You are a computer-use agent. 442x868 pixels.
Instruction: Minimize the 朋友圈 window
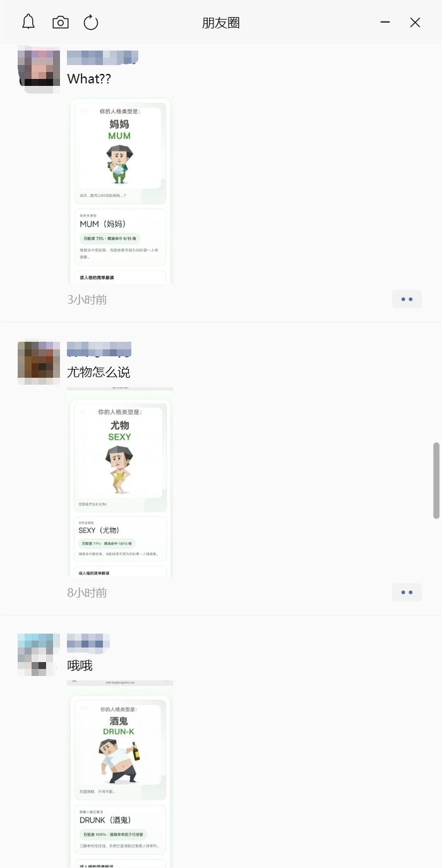385,22
